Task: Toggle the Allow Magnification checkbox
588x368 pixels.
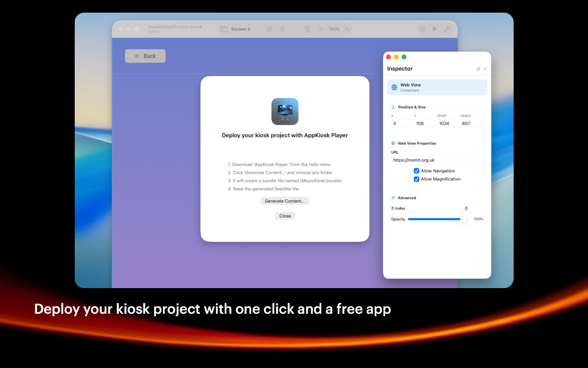Action: [416, 179]
